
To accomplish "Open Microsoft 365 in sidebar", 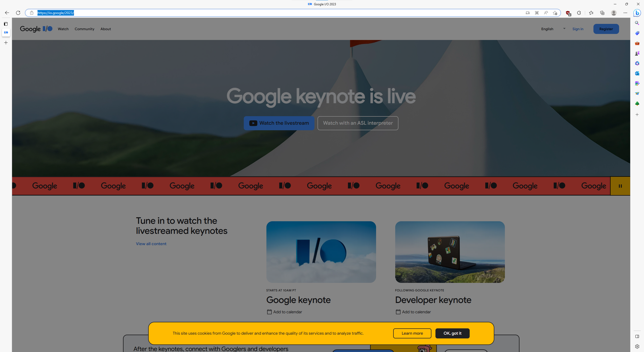I will (x=637, y=63).
